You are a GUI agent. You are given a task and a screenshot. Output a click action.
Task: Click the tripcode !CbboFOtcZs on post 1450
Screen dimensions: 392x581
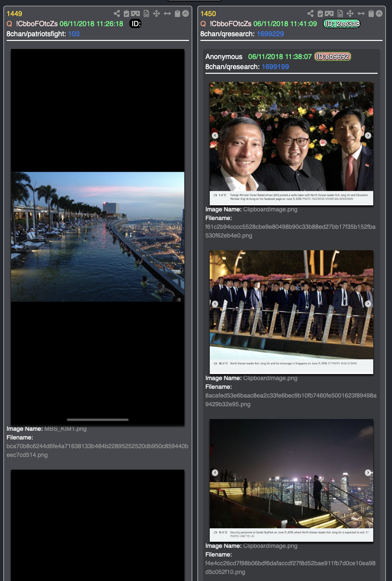231,24
